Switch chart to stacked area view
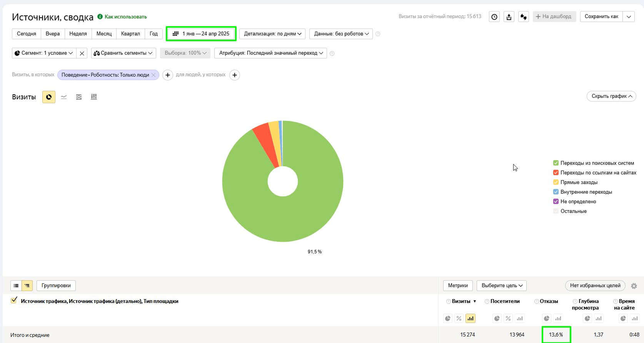 (79, 97)
